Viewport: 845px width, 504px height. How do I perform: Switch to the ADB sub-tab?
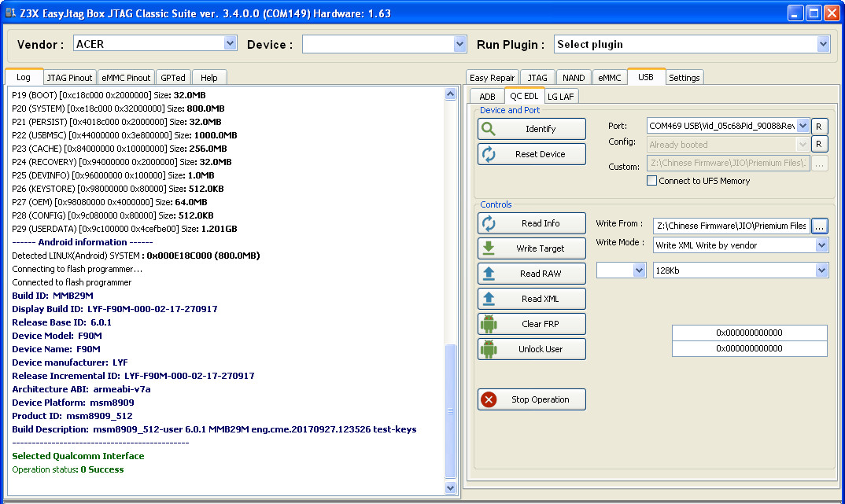(487, 97)
